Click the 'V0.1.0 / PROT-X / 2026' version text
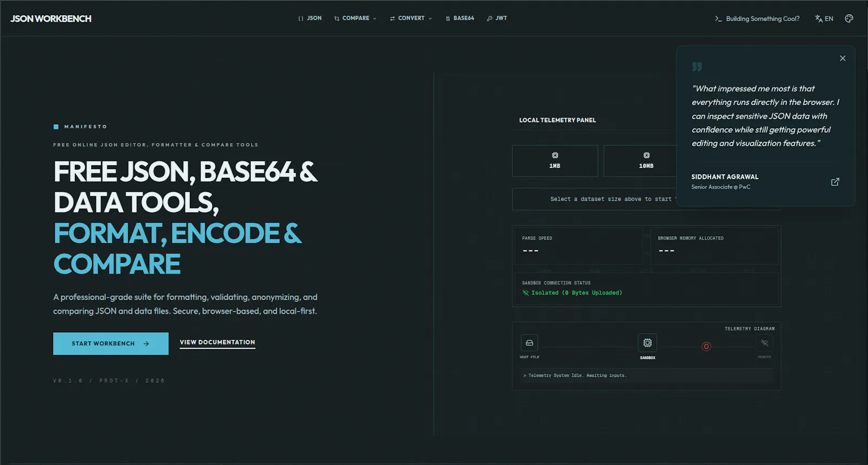 (109, 380)
